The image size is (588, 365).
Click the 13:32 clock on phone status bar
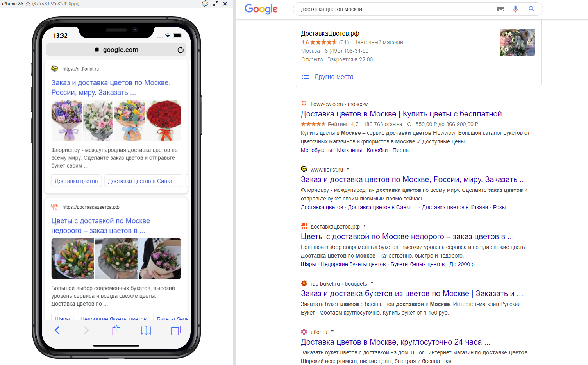coord(60,36)
